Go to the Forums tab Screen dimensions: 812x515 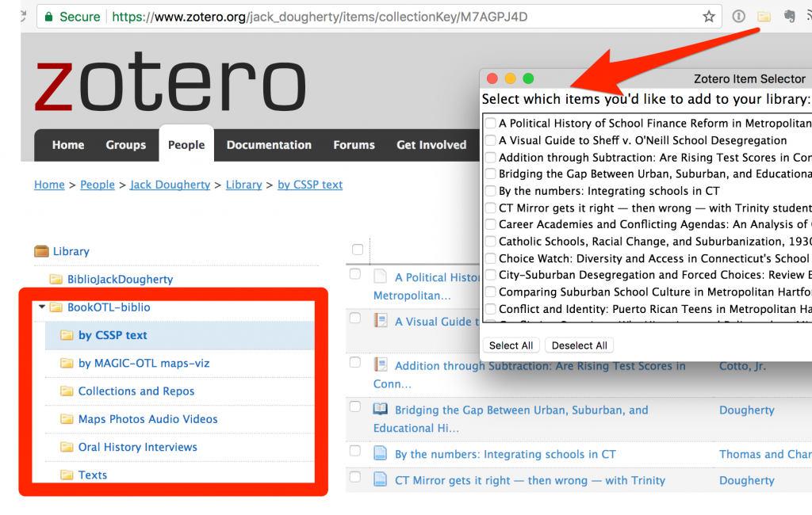click(x=354, y=145)
